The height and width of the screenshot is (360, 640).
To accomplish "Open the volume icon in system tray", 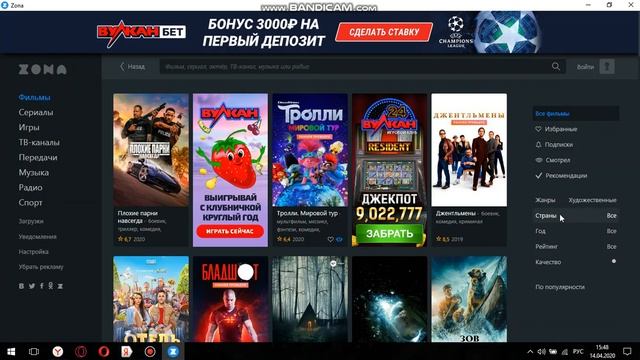I will [x=542, y=351].
